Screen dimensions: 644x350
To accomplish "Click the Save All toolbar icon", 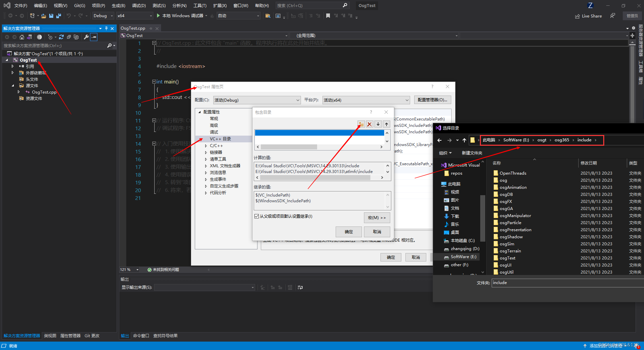I will (x=58, y=15).
